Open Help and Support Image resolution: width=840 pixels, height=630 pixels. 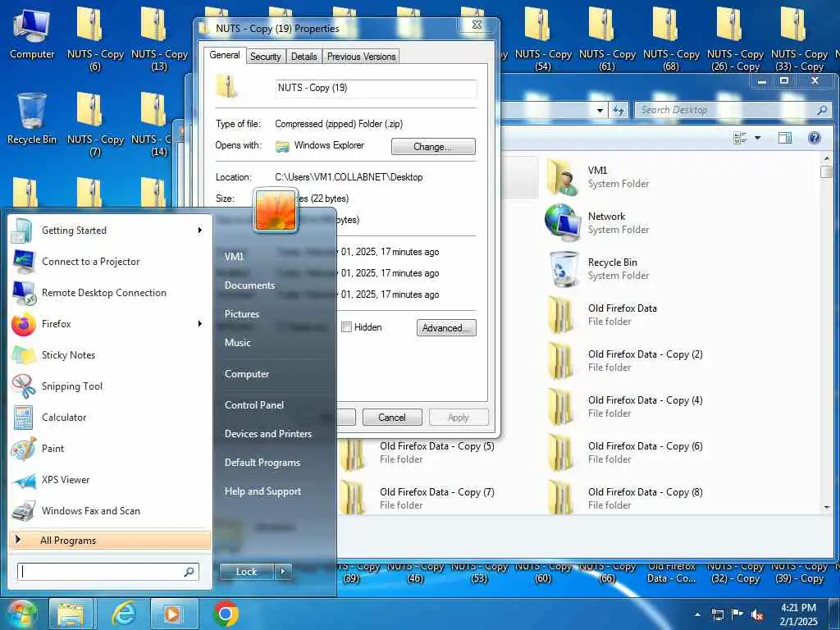pos(262,491)
